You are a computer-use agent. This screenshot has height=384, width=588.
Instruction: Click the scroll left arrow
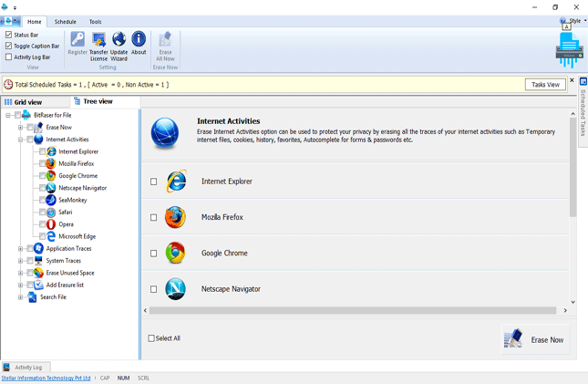[146, 310]
